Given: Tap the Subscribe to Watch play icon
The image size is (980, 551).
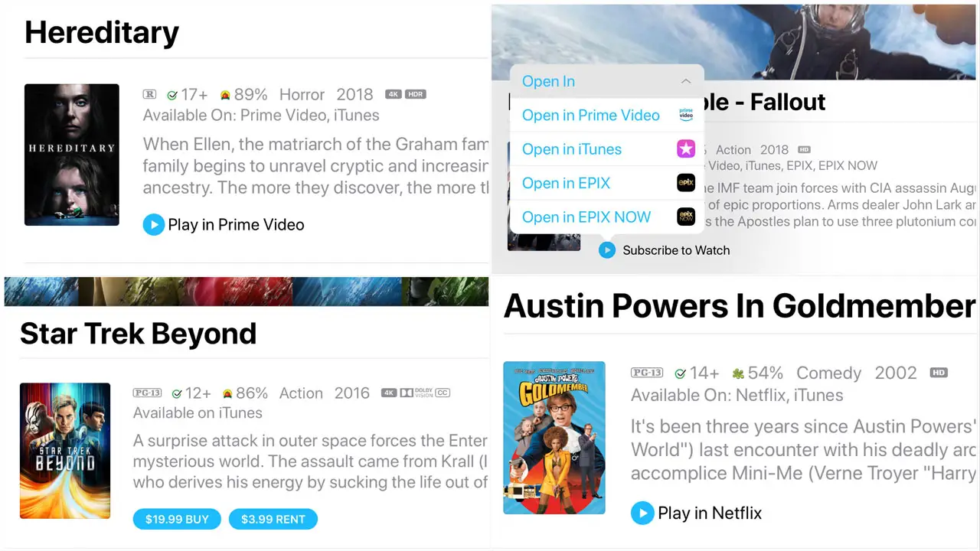Looking at the screenshot, I should click(x=607, y=250).
